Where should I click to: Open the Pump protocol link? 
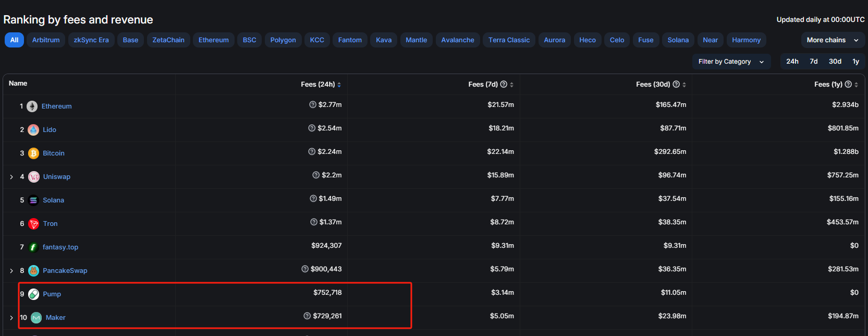coord(52,294)
